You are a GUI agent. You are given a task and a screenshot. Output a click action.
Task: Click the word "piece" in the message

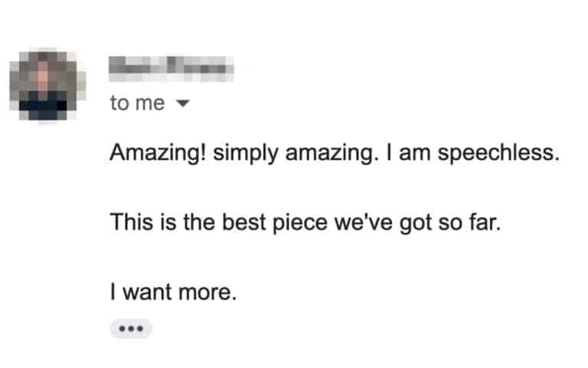(289, 223)
